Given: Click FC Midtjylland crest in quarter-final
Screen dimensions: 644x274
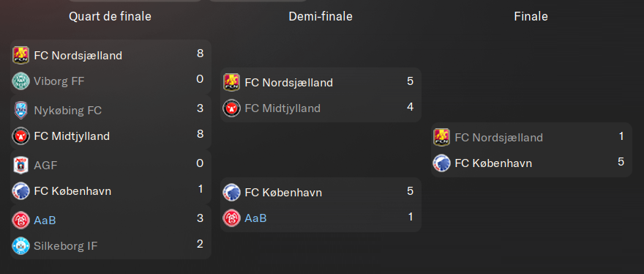Looking at the screenshot, I should coord(20,136).
